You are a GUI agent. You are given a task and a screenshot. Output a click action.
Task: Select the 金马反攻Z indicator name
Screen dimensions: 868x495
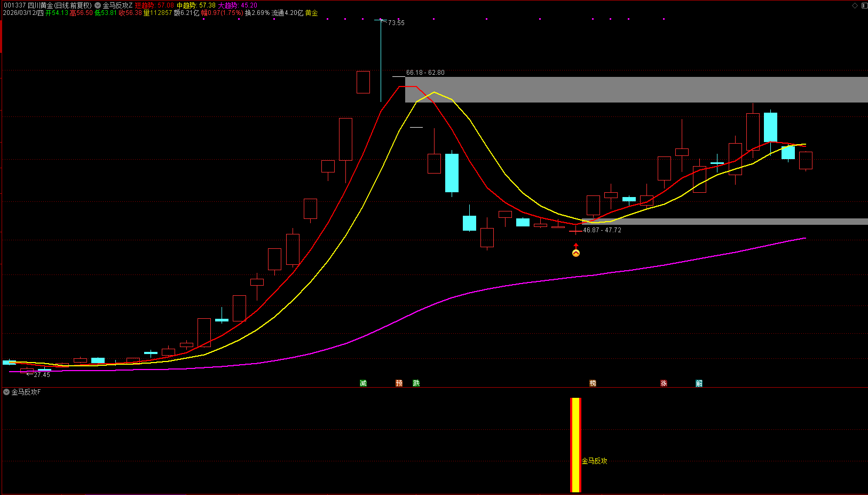117,5
